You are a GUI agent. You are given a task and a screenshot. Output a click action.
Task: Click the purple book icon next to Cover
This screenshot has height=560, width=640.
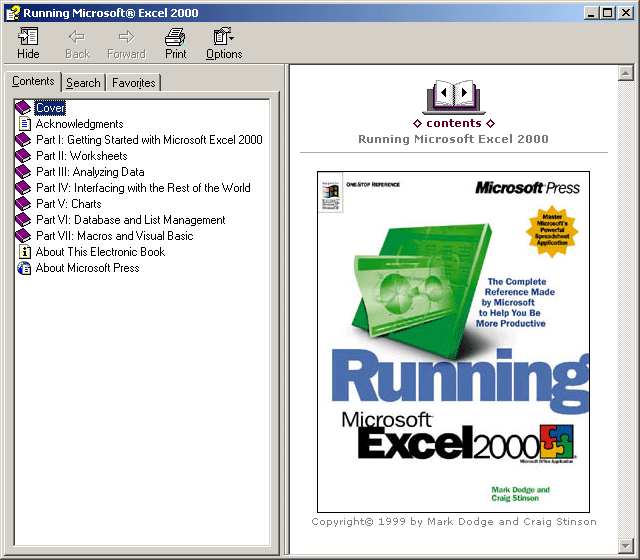point(23,108)
